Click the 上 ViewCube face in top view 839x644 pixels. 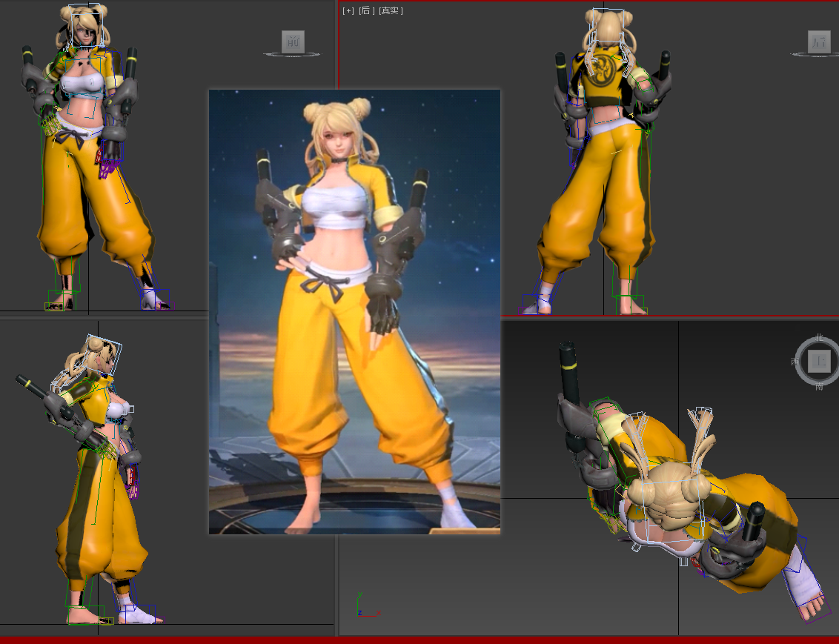coord(818,361)
